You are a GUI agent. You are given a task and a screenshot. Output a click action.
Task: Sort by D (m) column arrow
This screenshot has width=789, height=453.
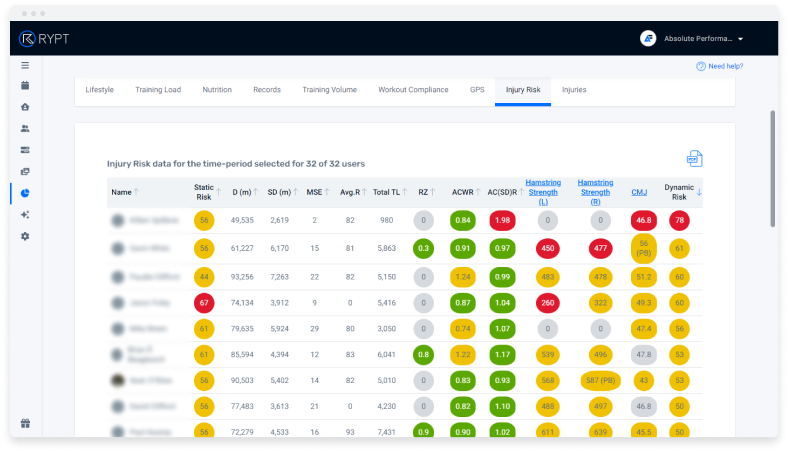(x=256, y=192)
